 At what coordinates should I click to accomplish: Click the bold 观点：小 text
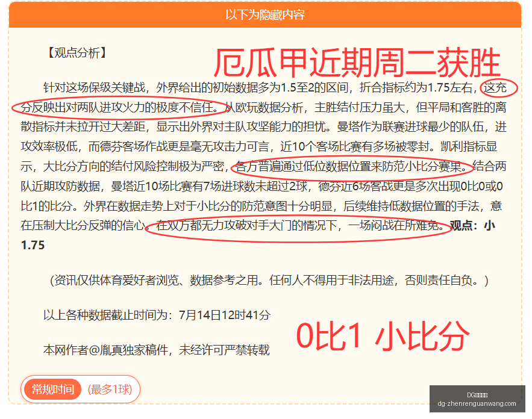coord(472,225)
